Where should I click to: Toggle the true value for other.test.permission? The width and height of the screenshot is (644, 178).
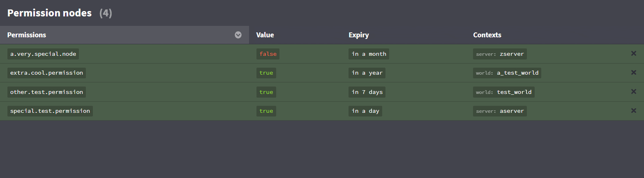coord(266,92)
